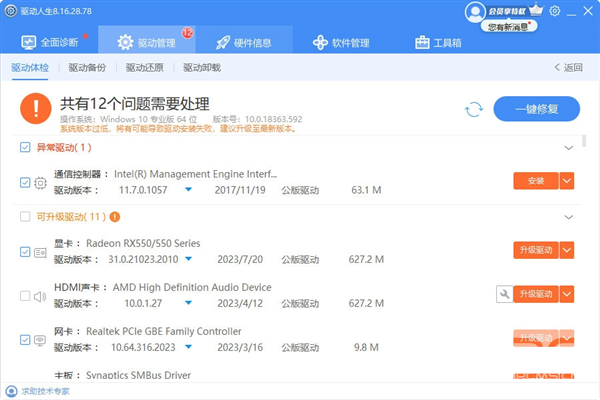
Task: Click 升级驱动 for Realtek PCIe GBE
Action: click(x=536, y=338)
